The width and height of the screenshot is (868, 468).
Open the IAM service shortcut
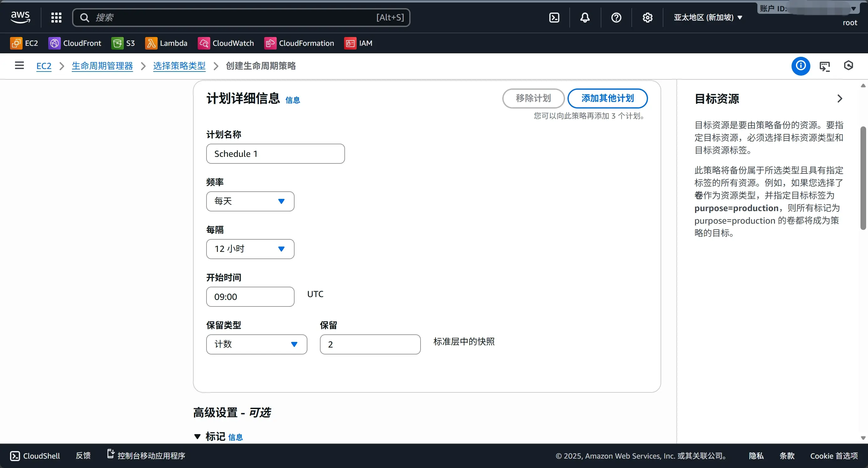(x=359, y=43)
